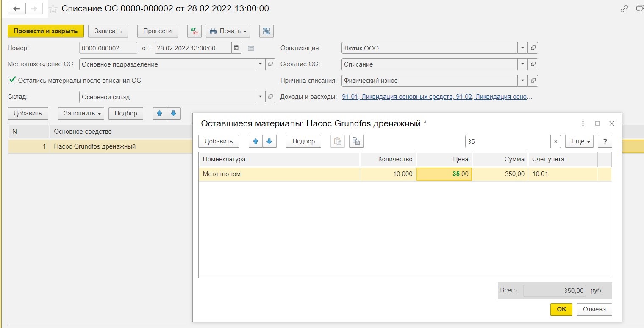Open the Склад Основной склад record
Image resolution: width=644 pixels, height=328 pixels.
(270, 97)
